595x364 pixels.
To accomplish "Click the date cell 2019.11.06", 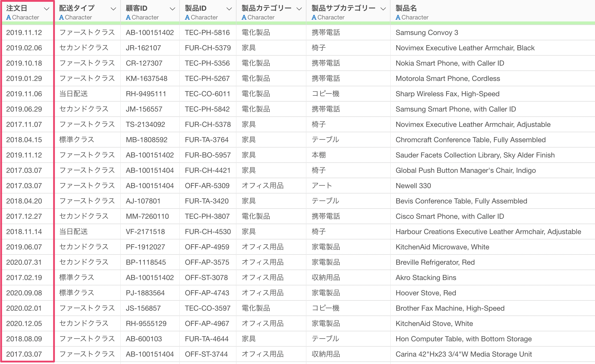I will pyautogui.click(x=24, y=94).
